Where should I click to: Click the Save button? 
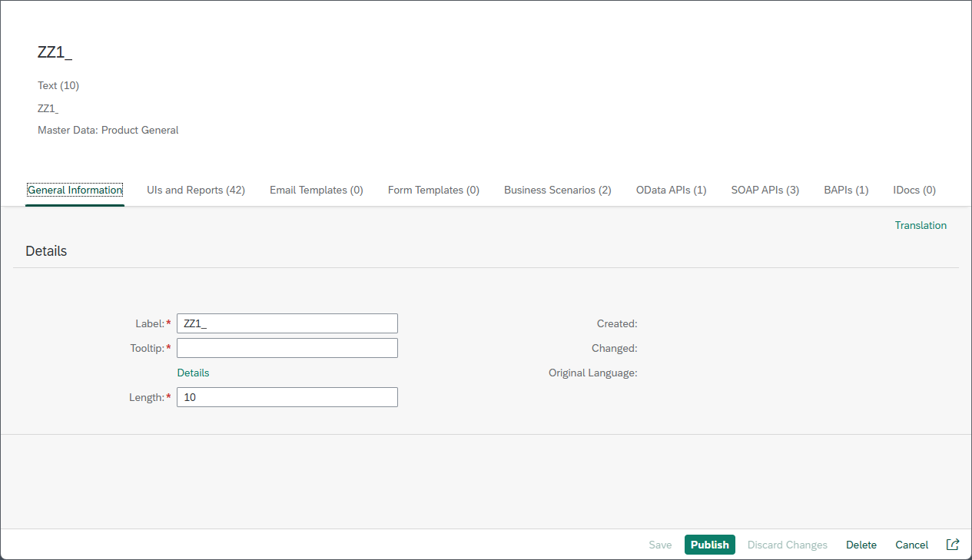[x=660, y=545]
